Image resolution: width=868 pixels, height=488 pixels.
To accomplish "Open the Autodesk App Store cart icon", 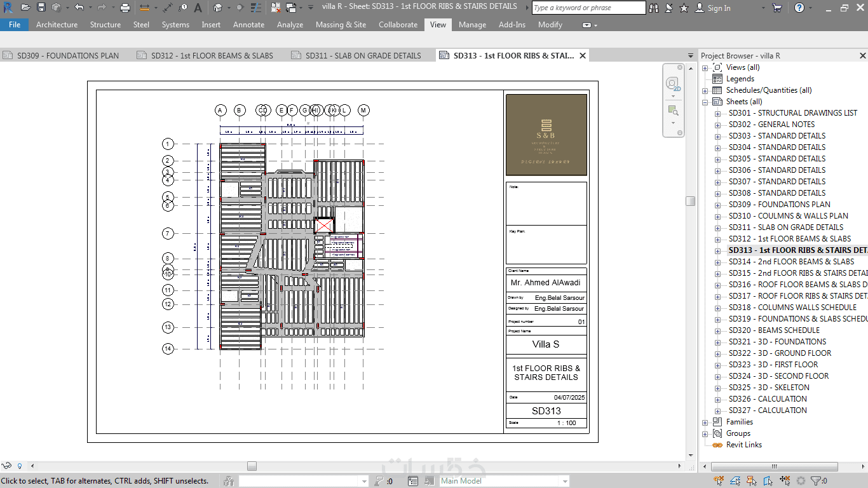I will tap(776, 8).
